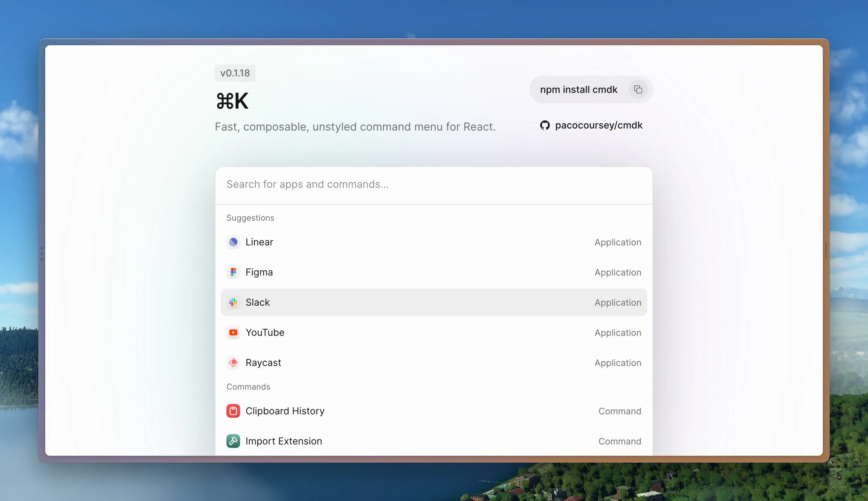868x501 pixels.
Task: Select the Raycast suggestion item
Action: tap(433, 363)
